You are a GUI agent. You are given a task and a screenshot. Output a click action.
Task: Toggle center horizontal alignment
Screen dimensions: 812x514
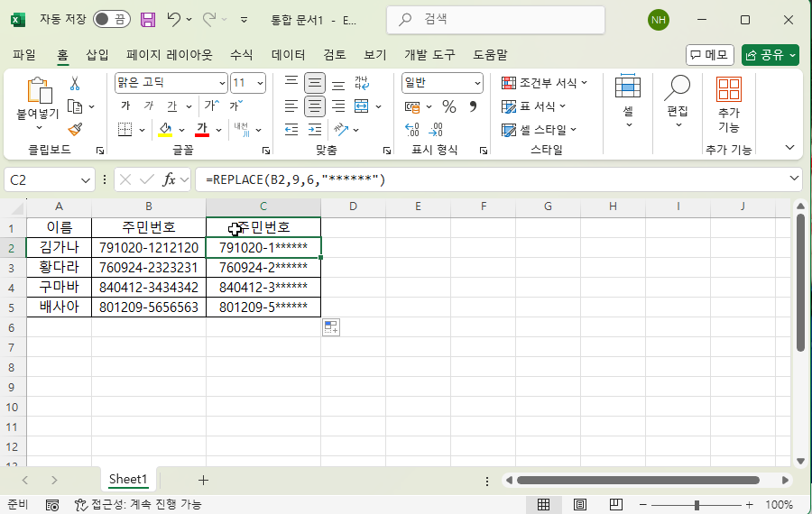pyautogui.click(x=314, y=106)
